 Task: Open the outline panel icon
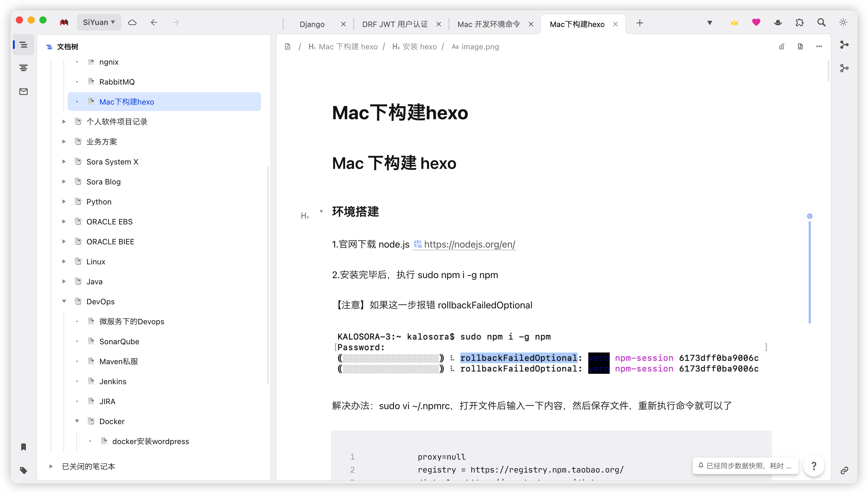(x=24, y=68)
